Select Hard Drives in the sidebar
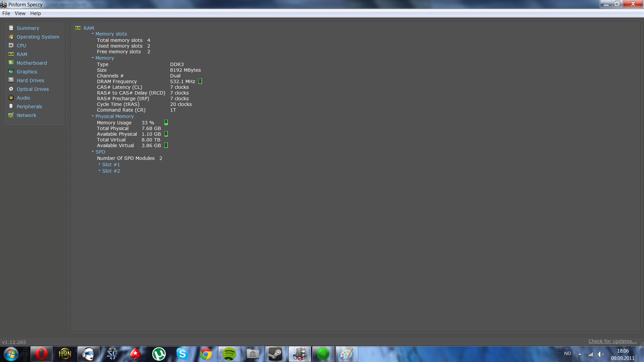Screen dimensions: 644x362 tap(31, 80)
